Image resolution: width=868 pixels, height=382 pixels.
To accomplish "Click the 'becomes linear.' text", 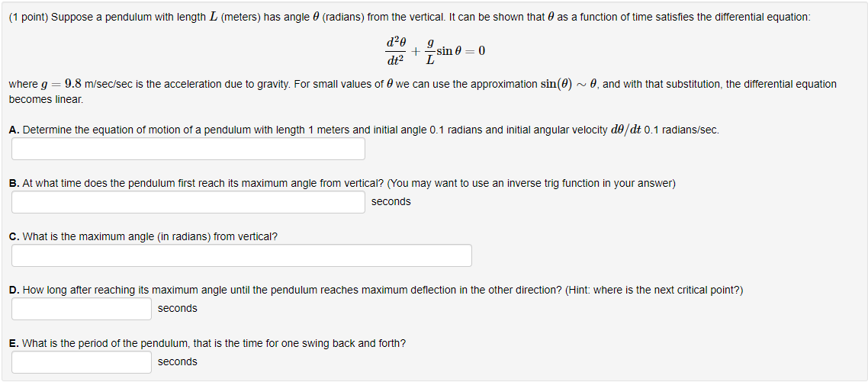I will 46,101.
